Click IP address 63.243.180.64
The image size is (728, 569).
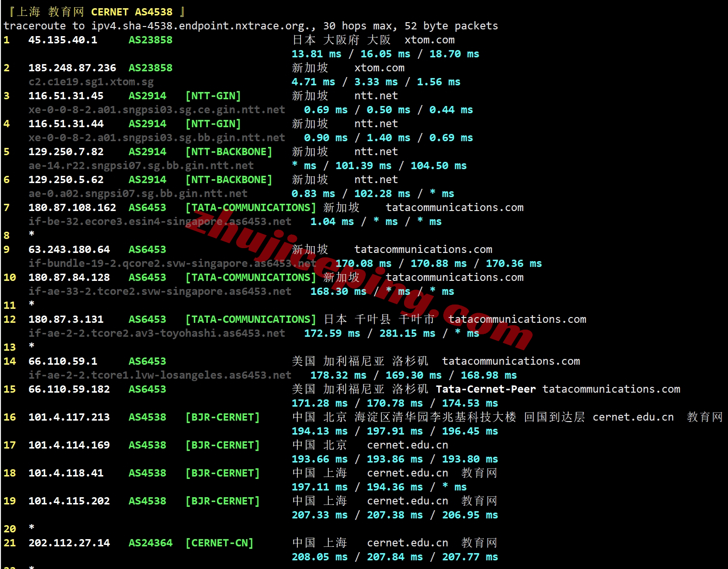(69, 249)
